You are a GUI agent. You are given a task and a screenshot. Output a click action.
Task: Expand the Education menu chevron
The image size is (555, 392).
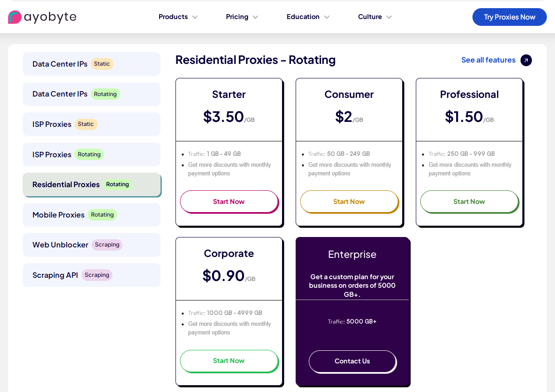(326, 17)
